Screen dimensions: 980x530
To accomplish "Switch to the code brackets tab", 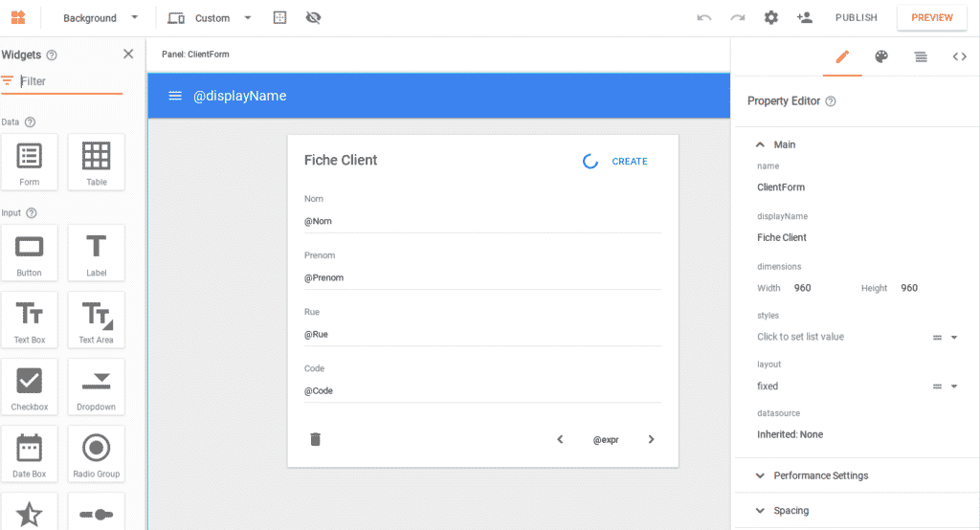I will (x=959, y=56).
